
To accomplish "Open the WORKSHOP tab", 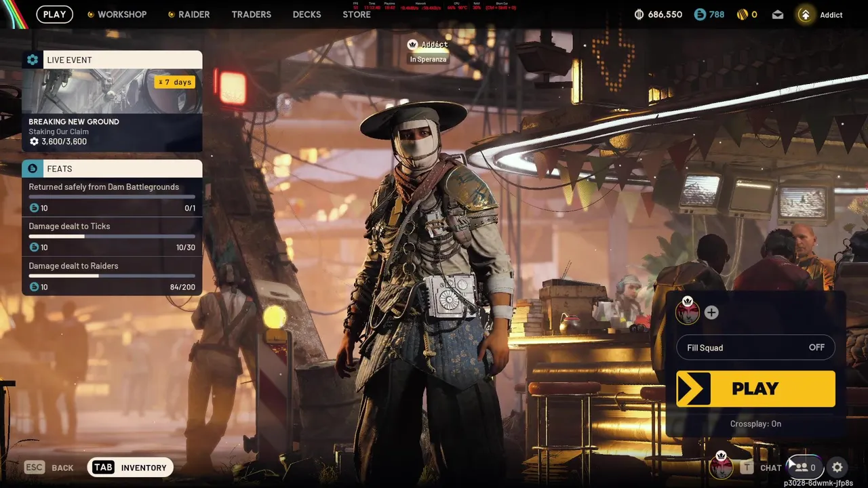I will point(117,14).
